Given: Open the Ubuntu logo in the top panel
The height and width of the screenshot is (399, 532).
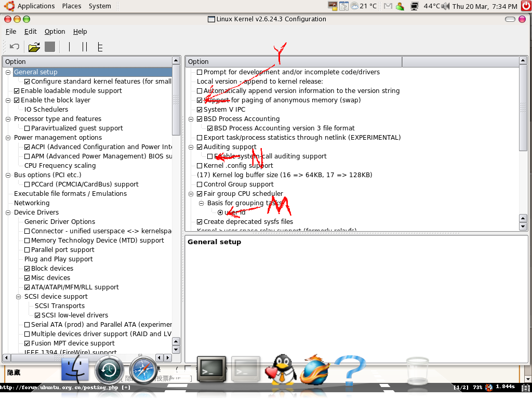Looking at the screenshot, I should tap(9, 6).
